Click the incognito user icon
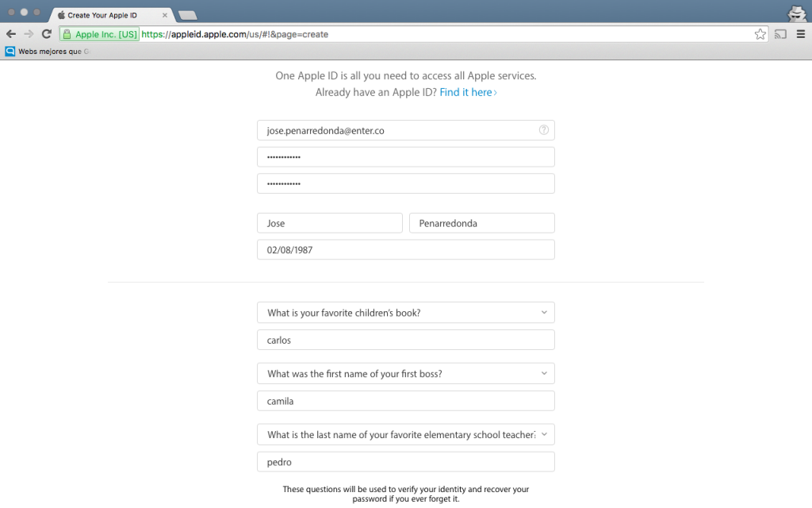 point(796,13)
